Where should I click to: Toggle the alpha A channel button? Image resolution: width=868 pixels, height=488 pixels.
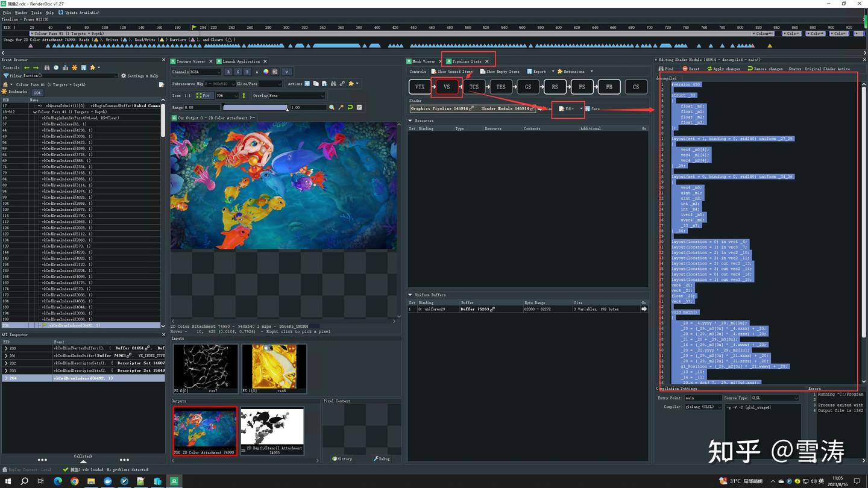[x=256, y=72]
